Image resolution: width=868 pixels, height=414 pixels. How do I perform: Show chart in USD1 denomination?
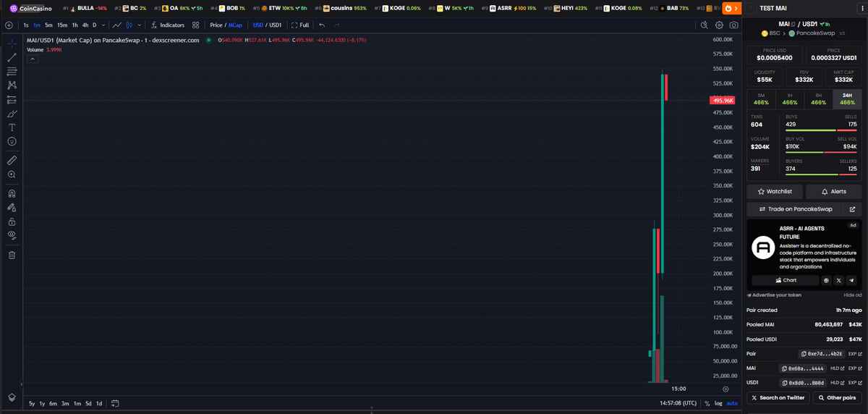[276, 25]
